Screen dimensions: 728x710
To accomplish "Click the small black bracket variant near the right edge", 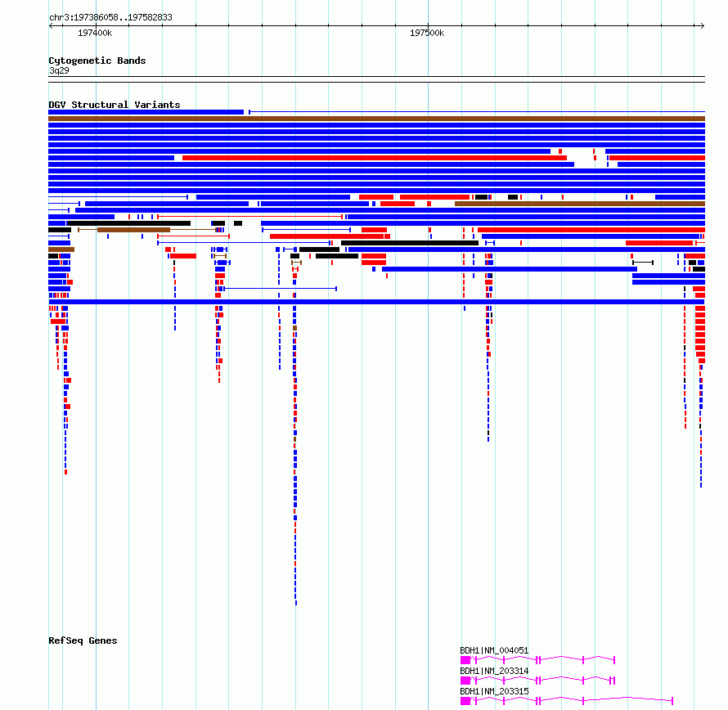I will coord(643,263).
